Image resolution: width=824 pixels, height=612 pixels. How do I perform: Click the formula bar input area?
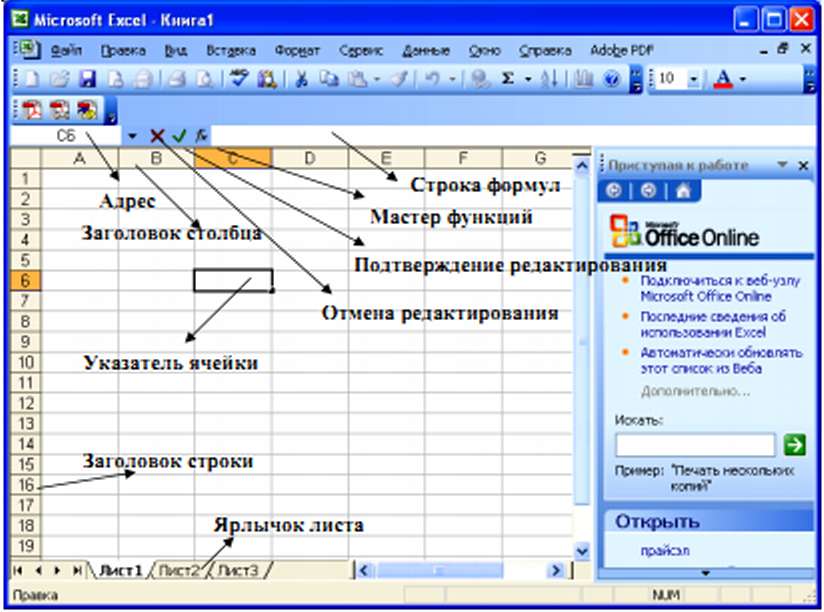click(512, 136)
